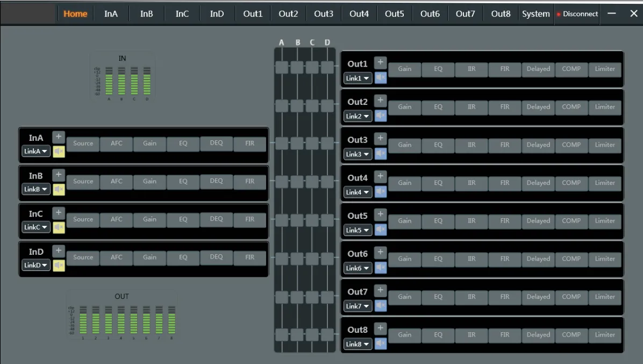Click the AFC button on InC
643x364 pixels.
tap(117, 219)
